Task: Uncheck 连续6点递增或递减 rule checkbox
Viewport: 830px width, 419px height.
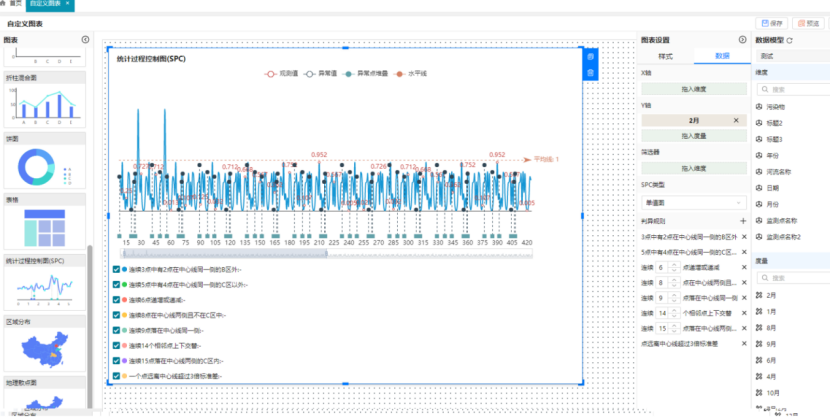Action: (117, 299)
